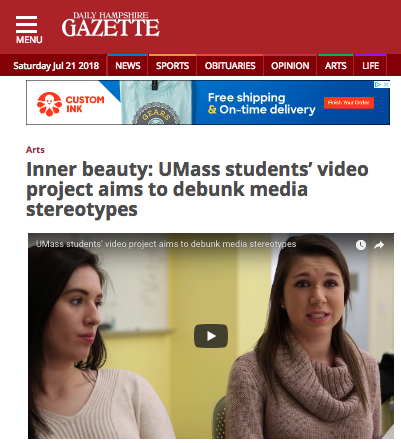
Task: Close the ad with X icon
Action: pyautogui.click(x=386, y=85)
